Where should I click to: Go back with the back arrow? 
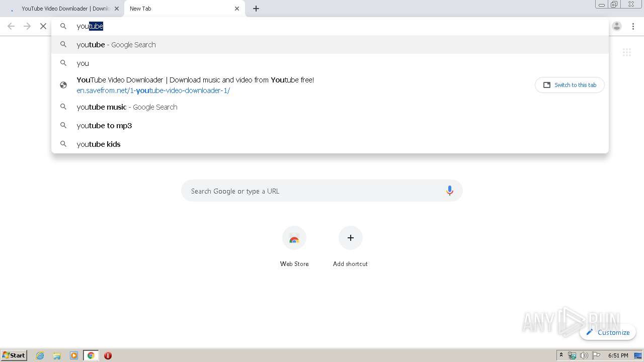[x=11, y=26]
